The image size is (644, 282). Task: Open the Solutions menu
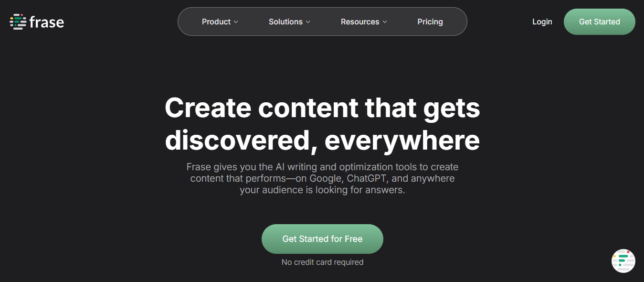pos(289,22)
